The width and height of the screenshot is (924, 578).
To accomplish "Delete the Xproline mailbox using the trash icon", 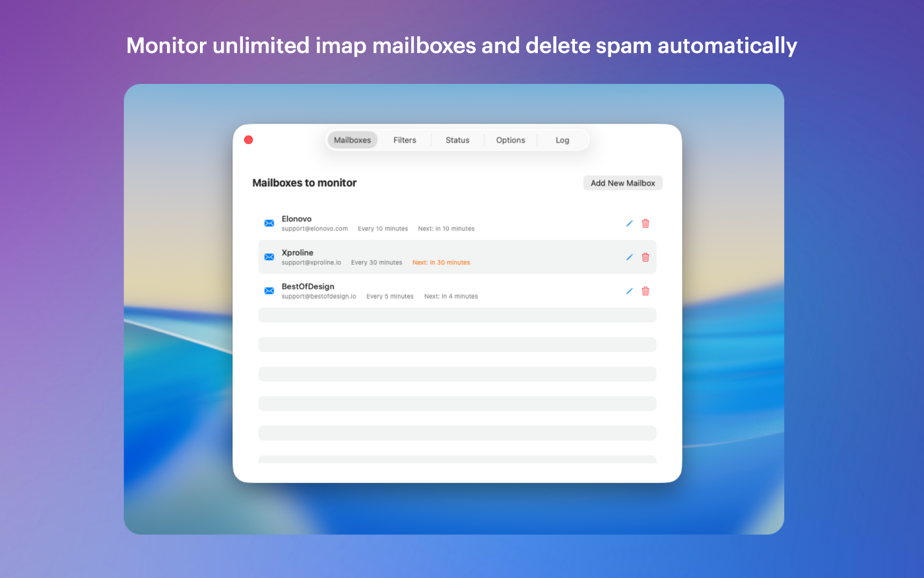I will 645,257.
